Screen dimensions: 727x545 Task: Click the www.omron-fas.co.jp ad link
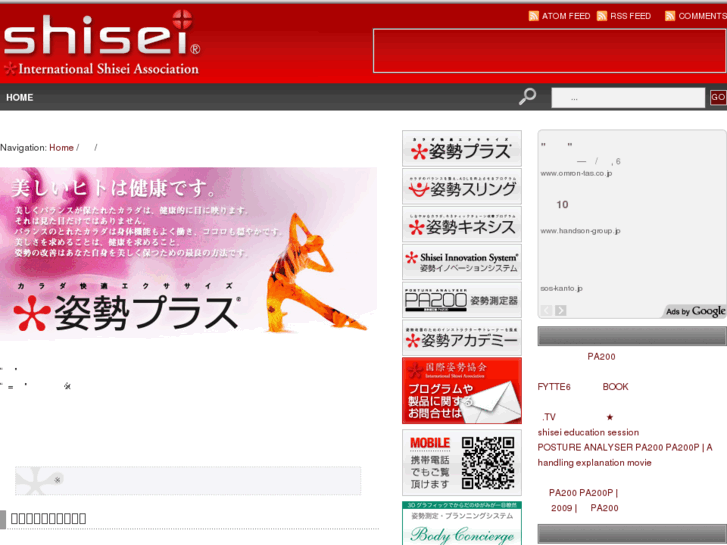(576, 173)
